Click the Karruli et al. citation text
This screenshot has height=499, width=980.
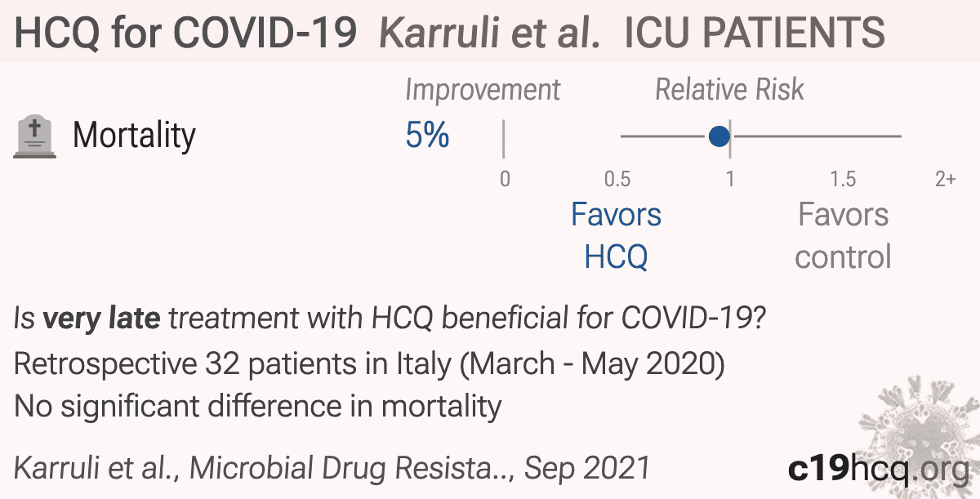pos(332,468)
